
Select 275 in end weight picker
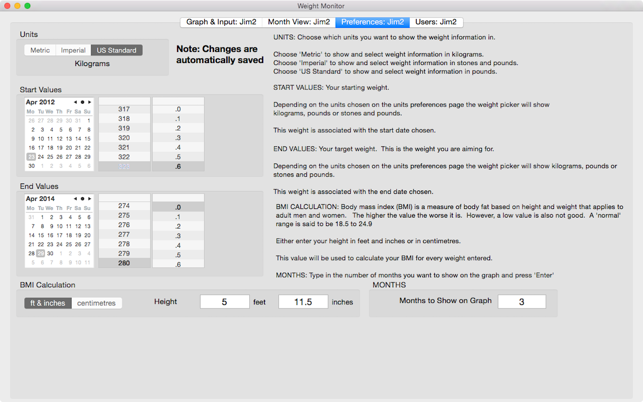tap(124, 215)
